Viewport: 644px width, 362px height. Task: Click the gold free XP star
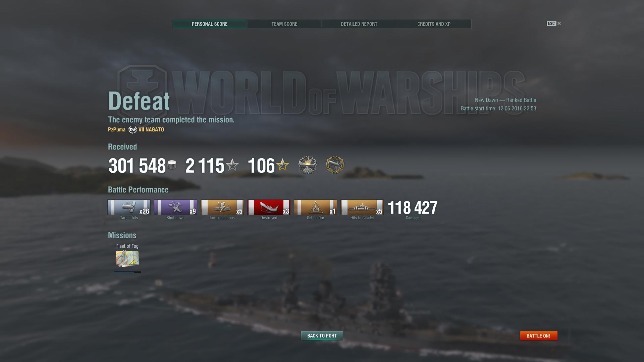[282, 165]
